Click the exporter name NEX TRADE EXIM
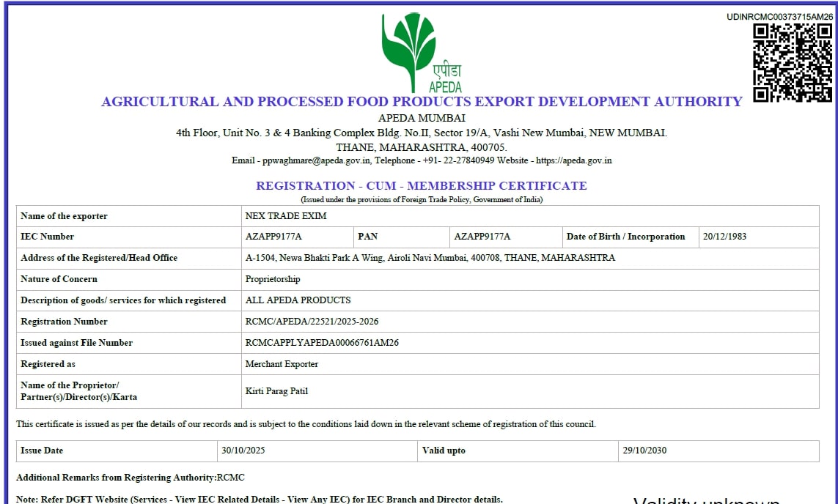 [286, 216]
